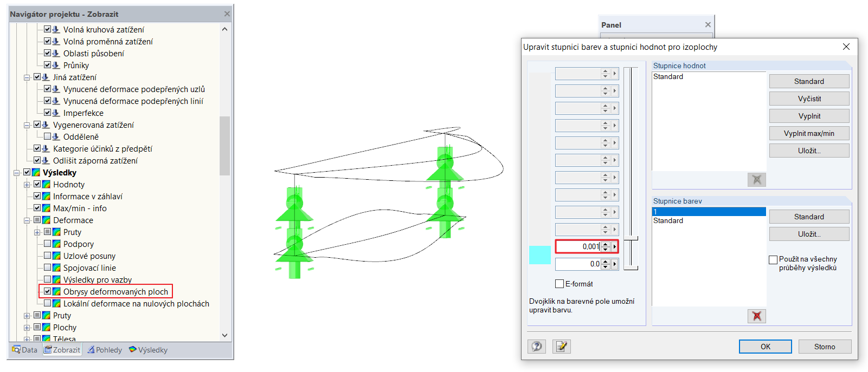Viewport: 868px width, 372px height.
Task: Check Lokální deformace na nulových plochách
Action: (x=48, y=303)
